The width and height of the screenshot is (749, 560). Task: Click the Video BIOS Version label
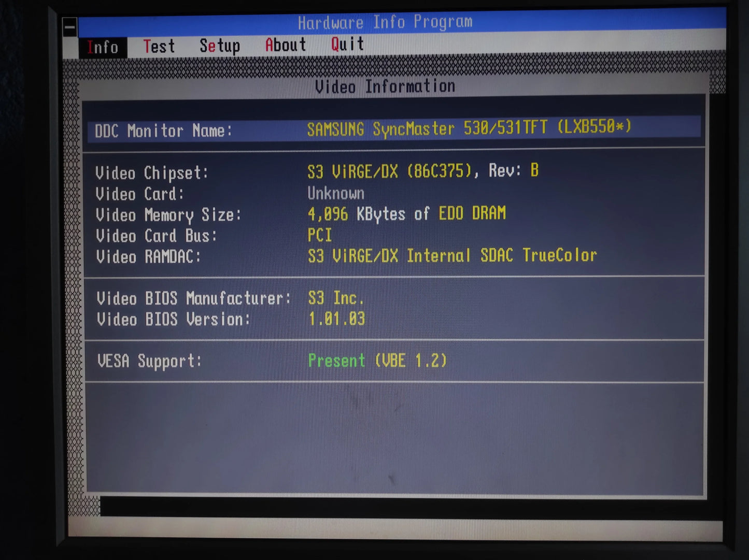pyautogui.click(x=174, y=319)
